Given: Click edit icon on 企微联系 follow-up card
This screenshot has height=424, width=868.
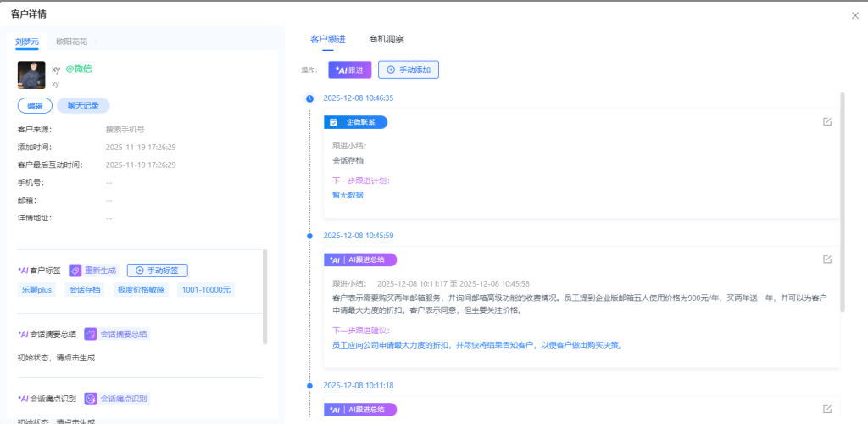Looking at the screenshot, I should [x=826, y=122].
